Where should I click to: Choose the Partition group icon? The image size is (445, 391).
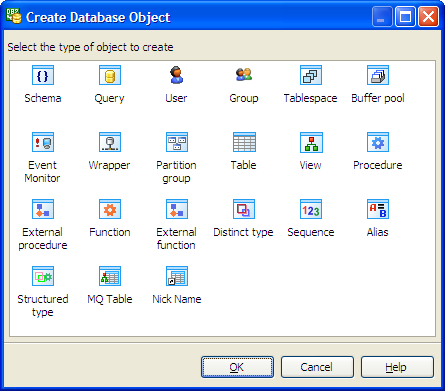pyautogui.click(x=177, y=142)
